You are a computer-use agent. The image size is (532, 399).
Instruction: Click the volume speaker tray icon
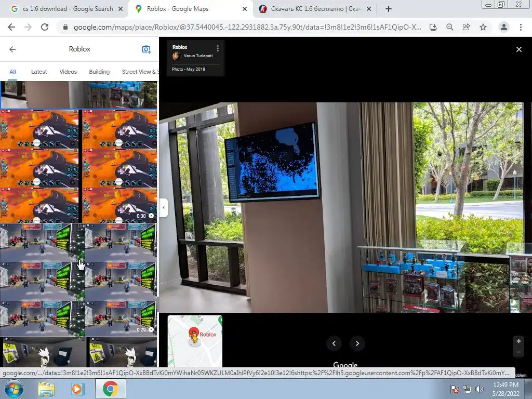tap(479, 389)
